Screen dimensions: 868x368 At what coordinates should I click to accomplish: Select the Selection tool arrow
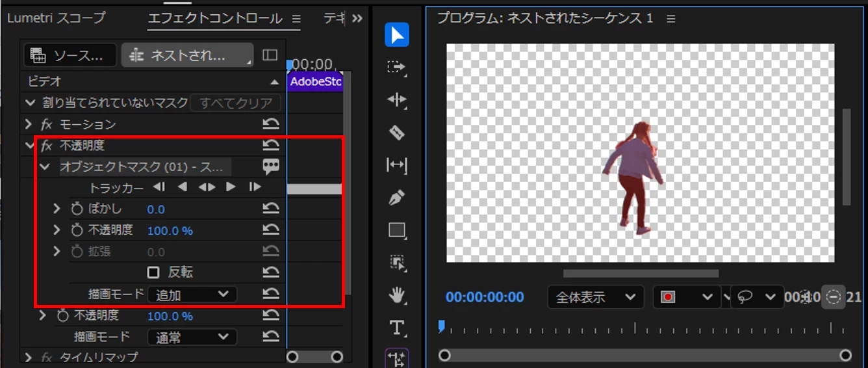point(396,34)
